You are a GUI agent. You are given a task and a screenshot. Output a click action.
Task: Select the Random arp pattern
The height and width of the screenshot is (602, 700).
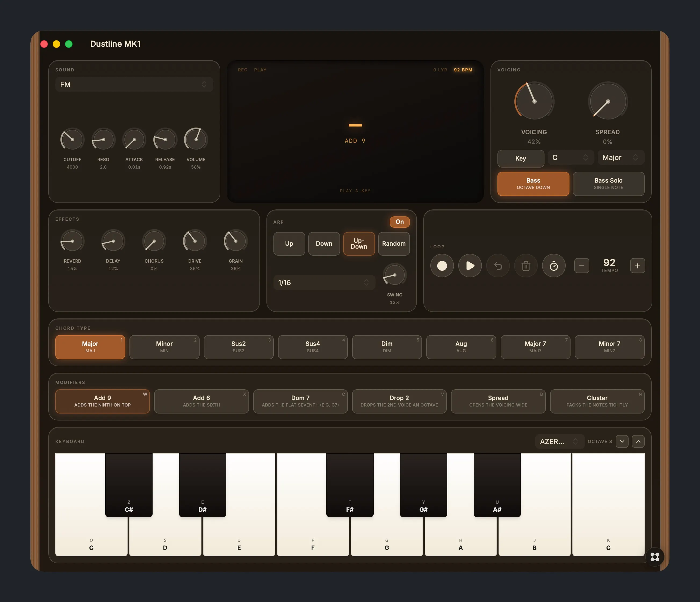click(x=394, y=244)
